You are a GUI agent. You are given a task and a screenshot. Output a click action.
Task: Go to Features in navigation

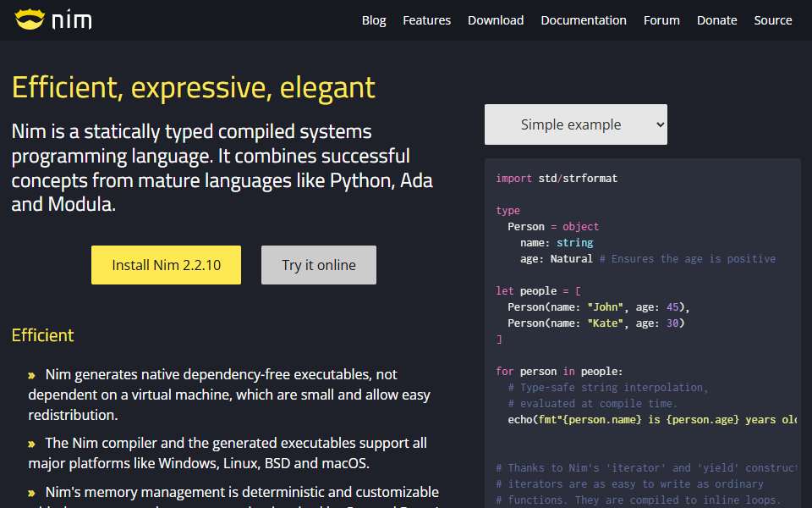tap(426, 20)
